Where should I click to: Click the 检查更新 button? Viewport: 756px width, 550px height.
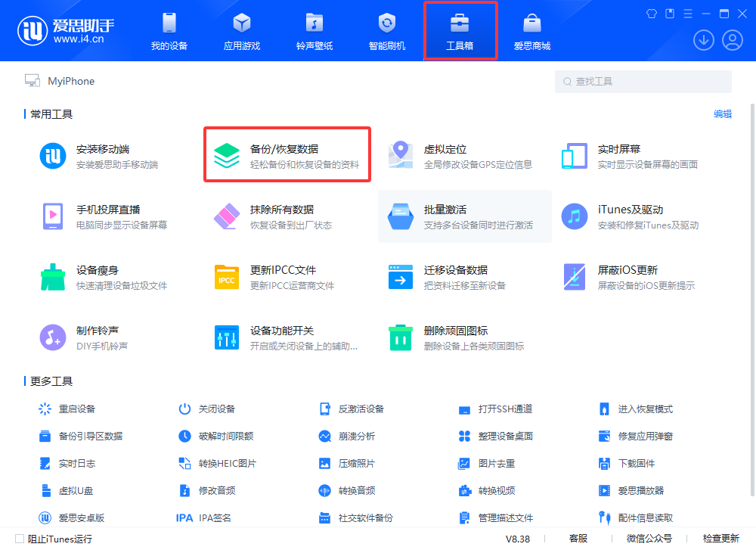tap(720, 539)
